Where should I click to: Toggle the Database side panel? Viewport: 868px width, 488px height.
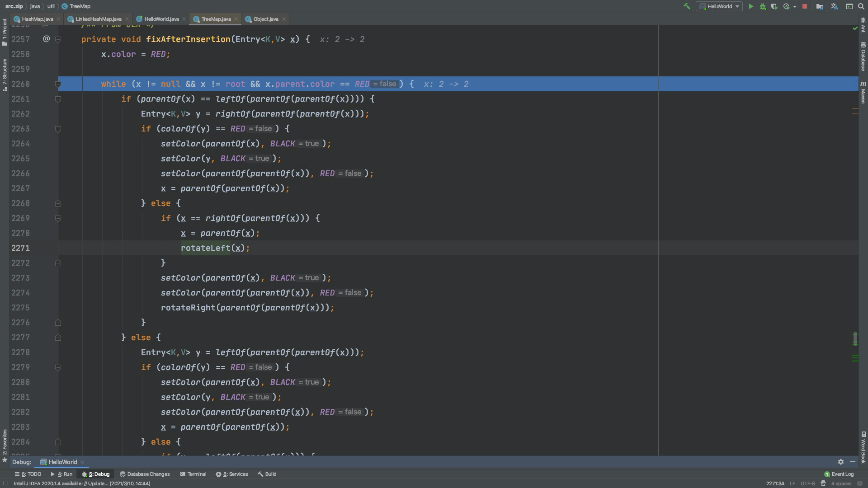point(863,56)
